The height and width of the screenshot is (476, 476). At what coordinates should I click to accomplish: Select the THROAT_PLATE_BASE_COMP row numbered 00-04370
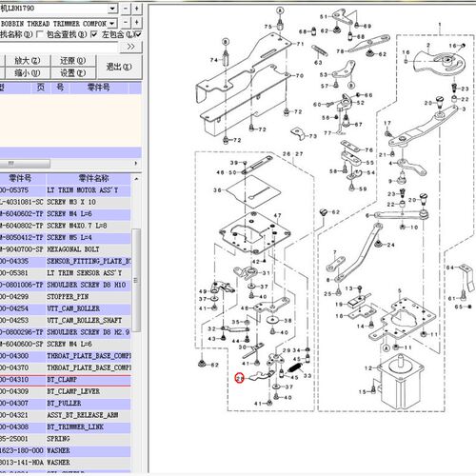(65, 367)
